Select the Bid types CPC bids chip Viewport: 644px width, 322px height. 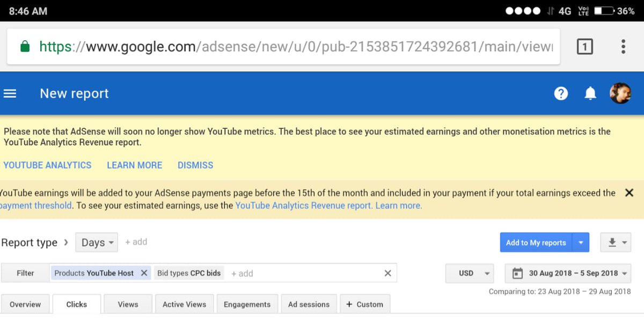point(189,273)
